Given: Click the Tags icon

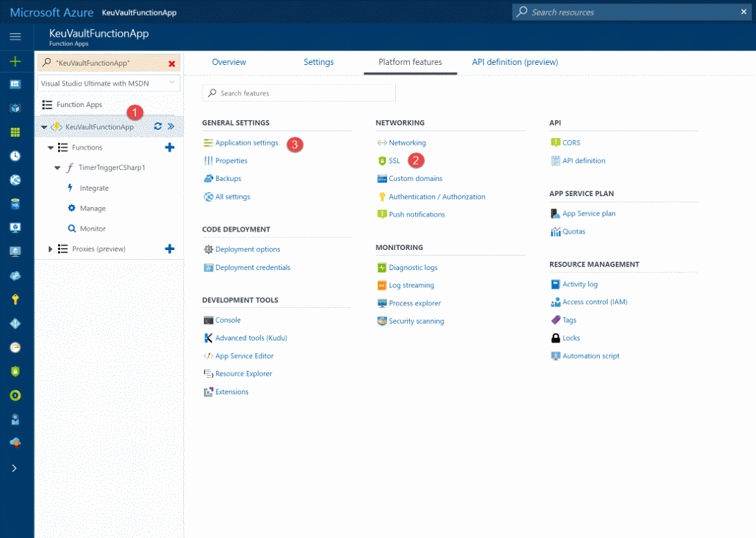Looking at the screenshot, I should click(x=556, y=320).
